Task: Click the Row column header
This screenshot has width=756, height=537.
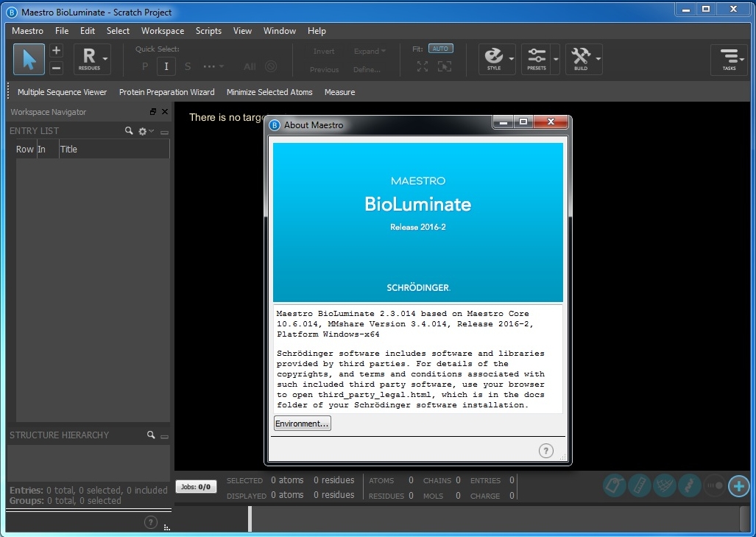Action: pos(24,149)
